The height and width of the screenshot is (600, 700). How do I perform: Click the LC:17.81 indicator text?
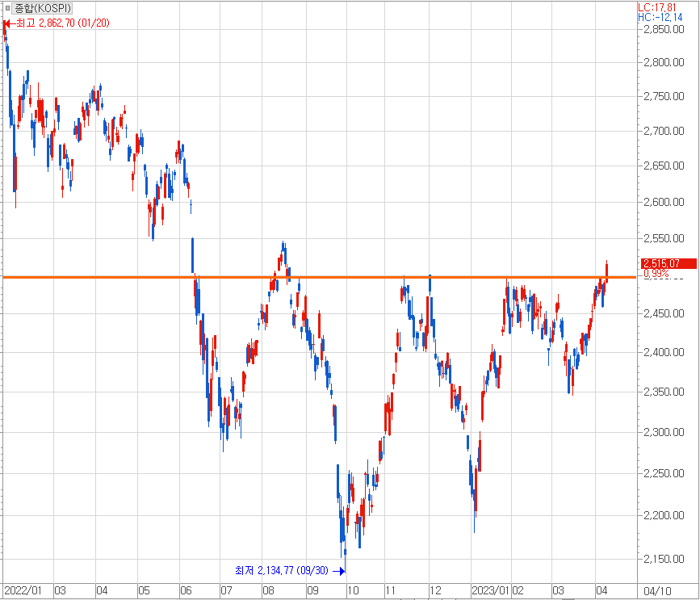tap(656, 6)
